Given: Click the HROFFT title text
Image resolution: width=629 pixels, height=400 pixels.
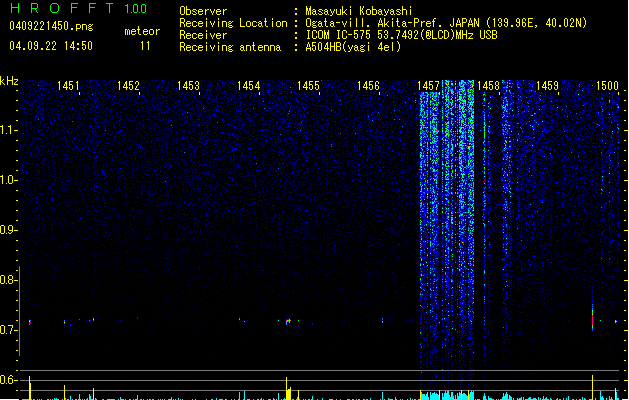Looking at the screenshot, I should coord(62,8).
